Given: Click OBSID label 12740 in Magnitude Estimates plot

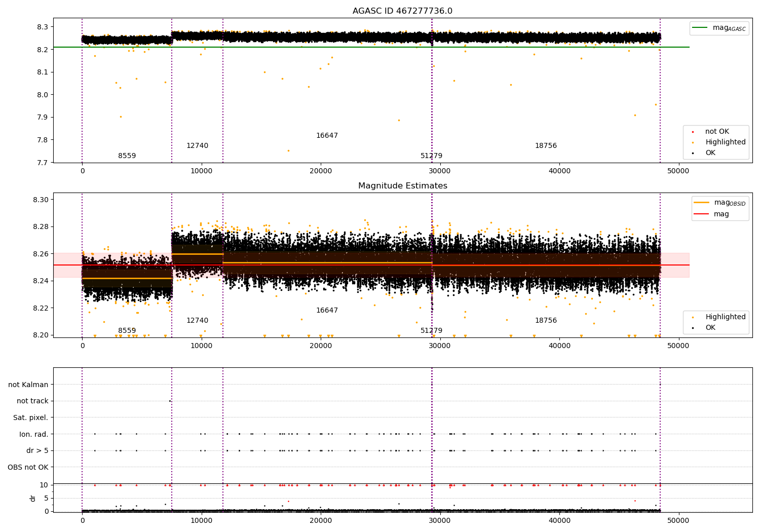Looking at the screenshot, I should coord(197,321).
